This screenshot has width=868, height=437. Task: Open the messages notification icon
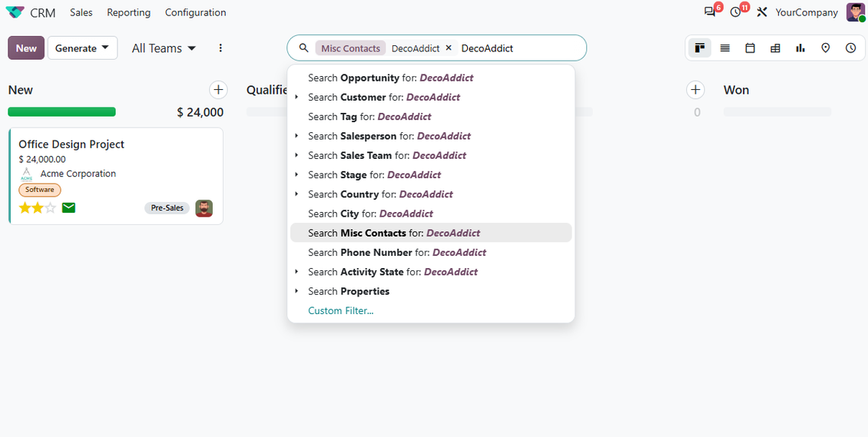click(710, 12)
